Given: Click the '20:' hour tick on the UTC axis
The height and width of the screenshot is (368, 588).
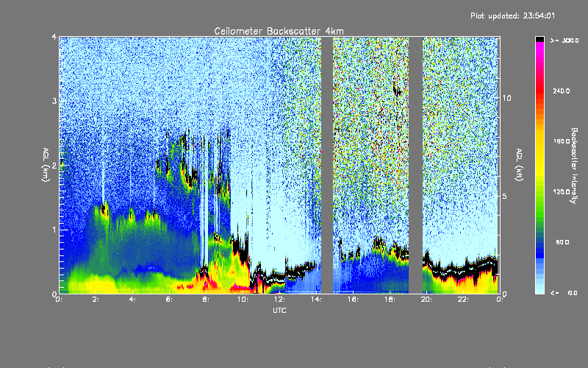Looking at the screenshot, I should click(x=426, y=300).
